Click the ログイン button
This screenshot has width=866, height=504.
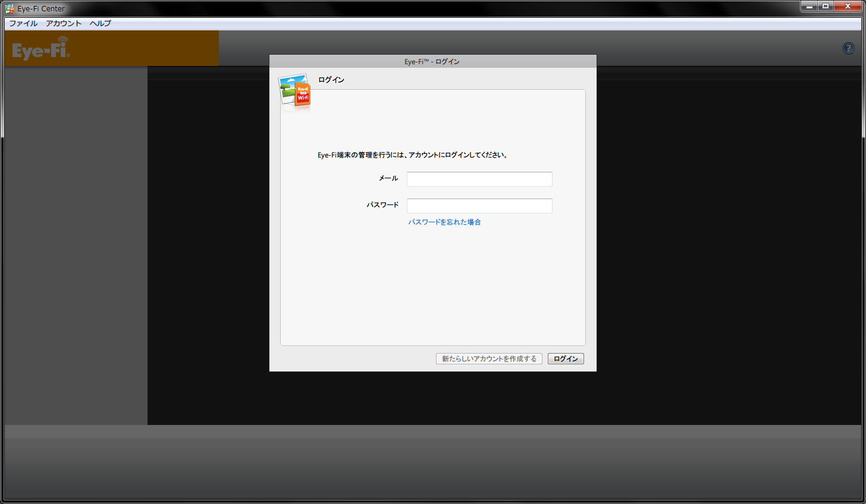click(566, 359)
